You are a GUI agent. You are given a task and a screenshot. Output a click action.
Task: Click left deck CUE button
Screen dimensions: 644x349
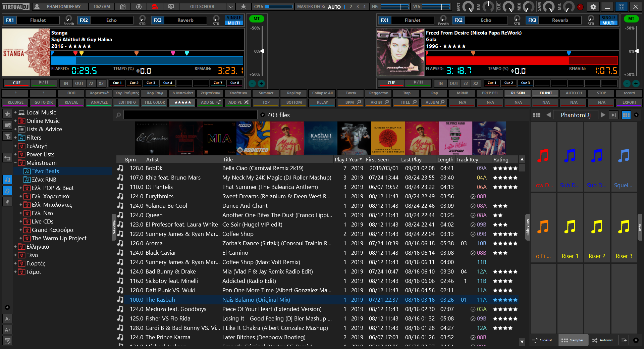pyautogui.click(x=17, y=83)
